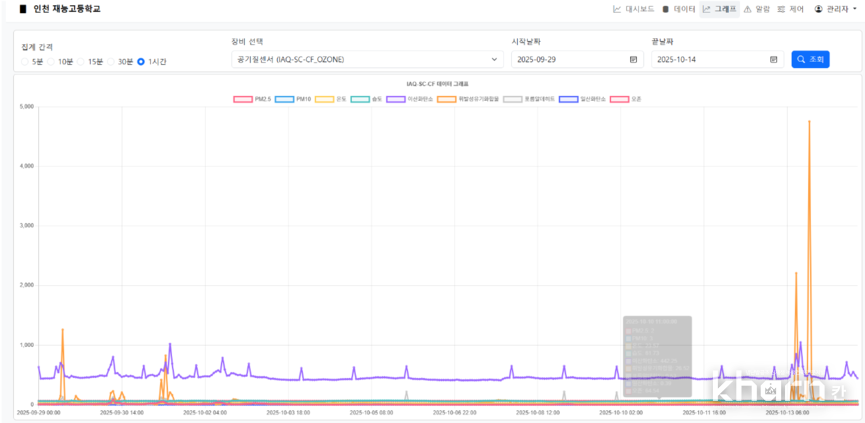865x423 pixels.
Task: Go to the 데이터 page
Action: pos(679,9)
